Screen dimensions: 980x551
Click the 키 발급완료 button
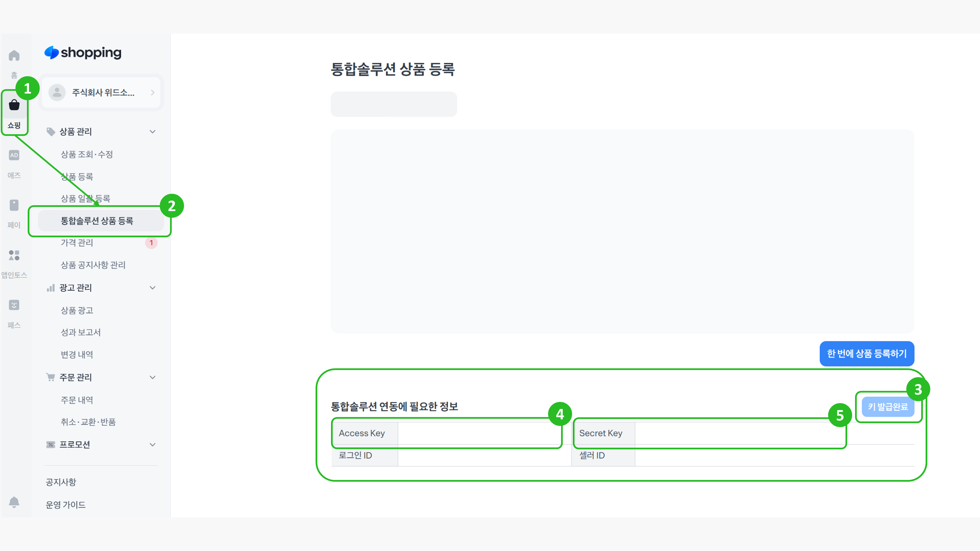[888, 407]
